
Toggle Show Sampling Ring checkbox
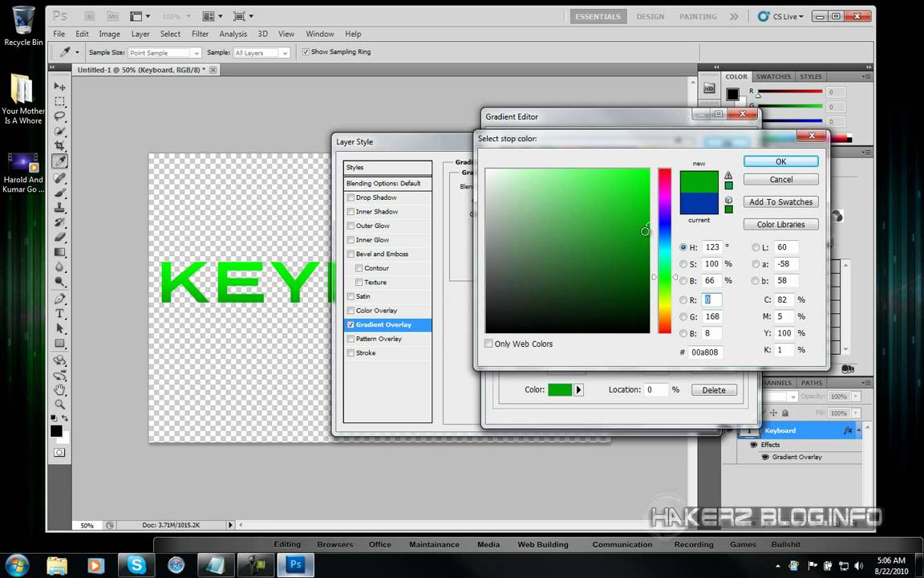point(306,52)
